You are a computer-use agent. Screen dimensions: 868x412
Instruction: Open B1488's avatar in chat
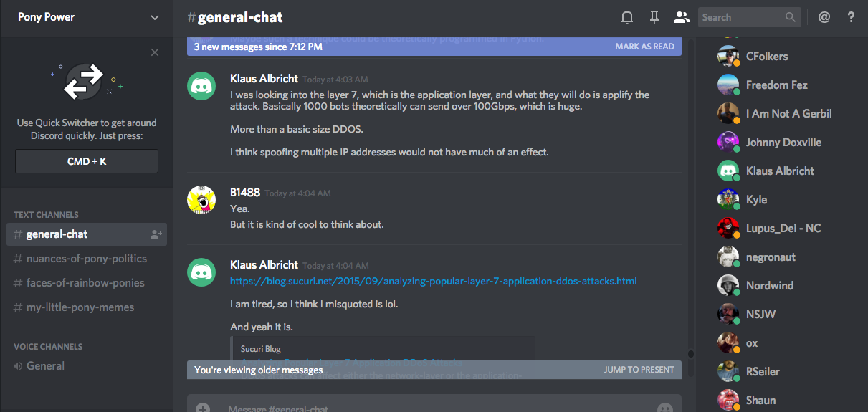[x=201, y=200]
